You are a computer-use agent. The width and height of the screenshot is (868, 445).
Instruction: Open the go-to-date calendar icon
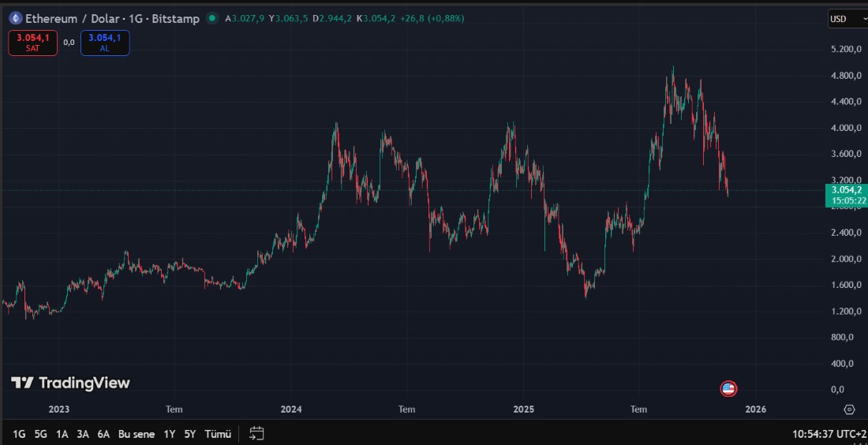coord(256,433)
